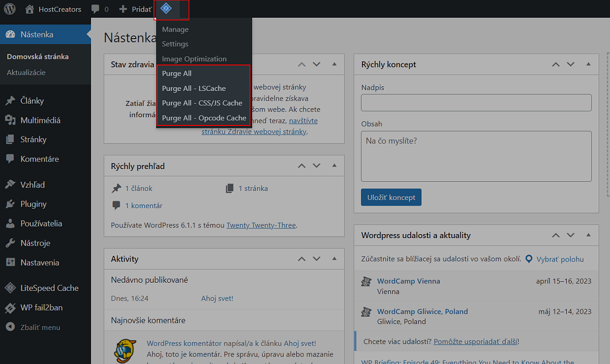Screen dimensions: 610x364
Task: Collapse Wordpress udalosti a aktuality panel
Action: point(589,236)
